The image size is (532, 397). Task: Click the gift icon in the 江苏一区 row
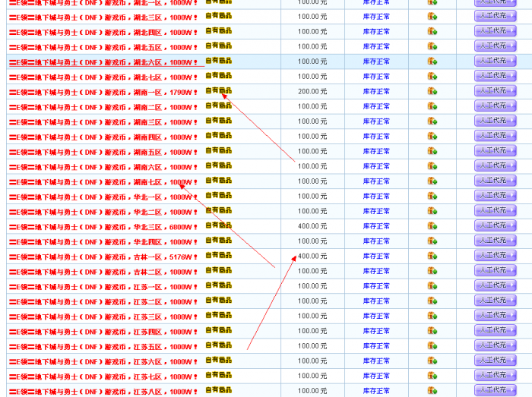(432, 286)
